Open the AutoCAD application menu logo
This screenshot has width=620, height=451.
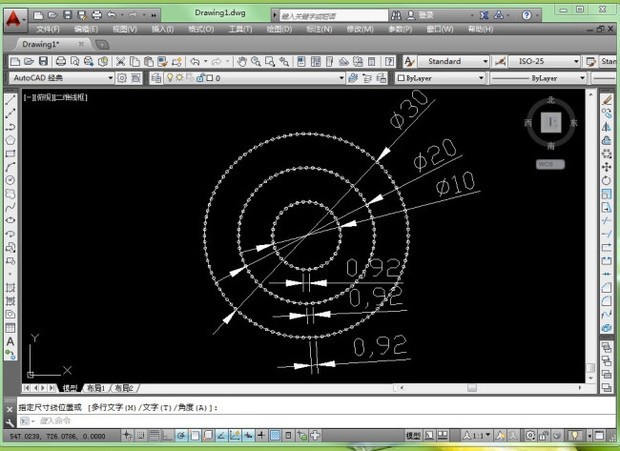12,17
